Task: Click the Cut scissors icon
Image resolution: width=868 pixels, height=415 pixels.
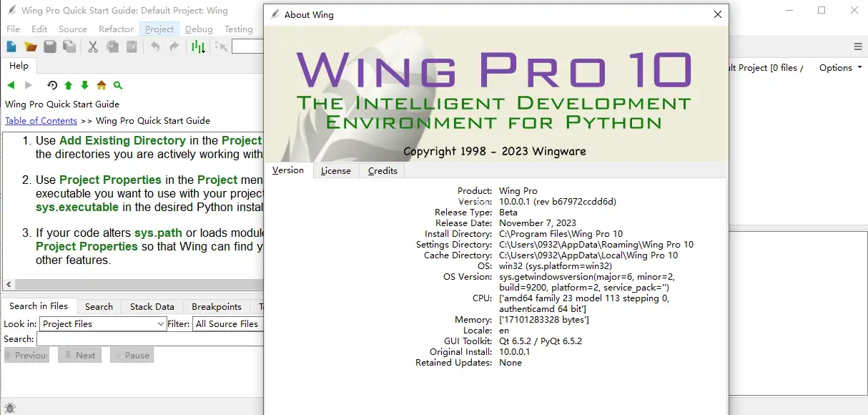Action: (92, 47)
